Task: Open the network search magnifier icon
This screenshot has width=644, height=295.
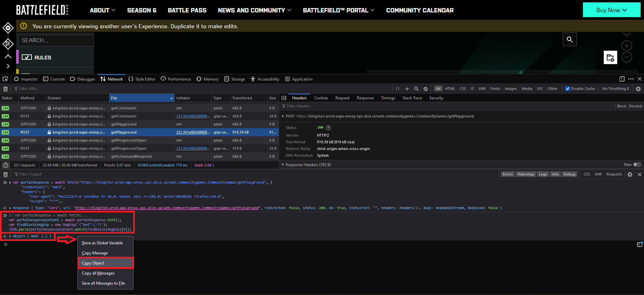Action: [x=416, y=89]
